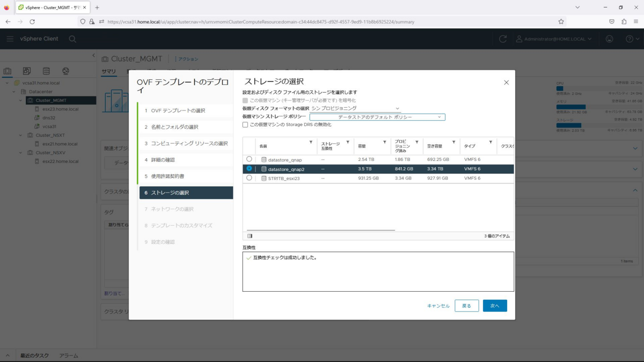Click the 692.25 GB free space cell
The height and width of the screenshot is (362, 644).
[x=438, y=160]
